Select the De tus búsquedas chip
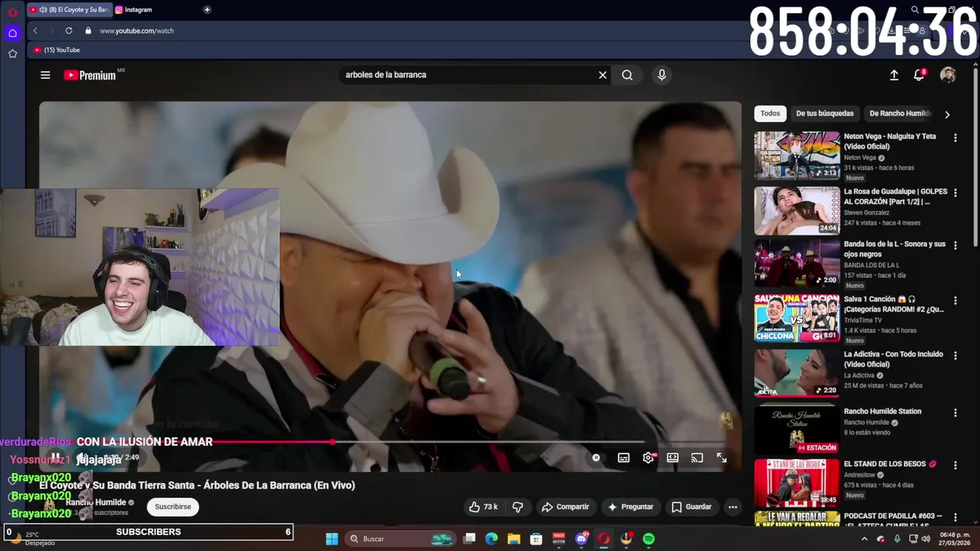This screenshot has height=551, width=980. click(825, 113)
